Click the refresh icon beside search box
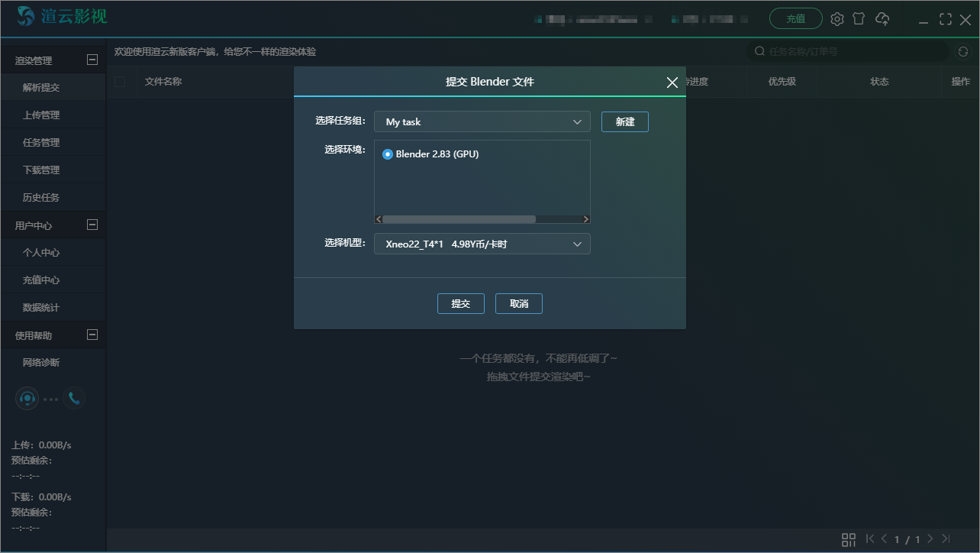Viewport: 980px width, 553px height. pos(963,52)
